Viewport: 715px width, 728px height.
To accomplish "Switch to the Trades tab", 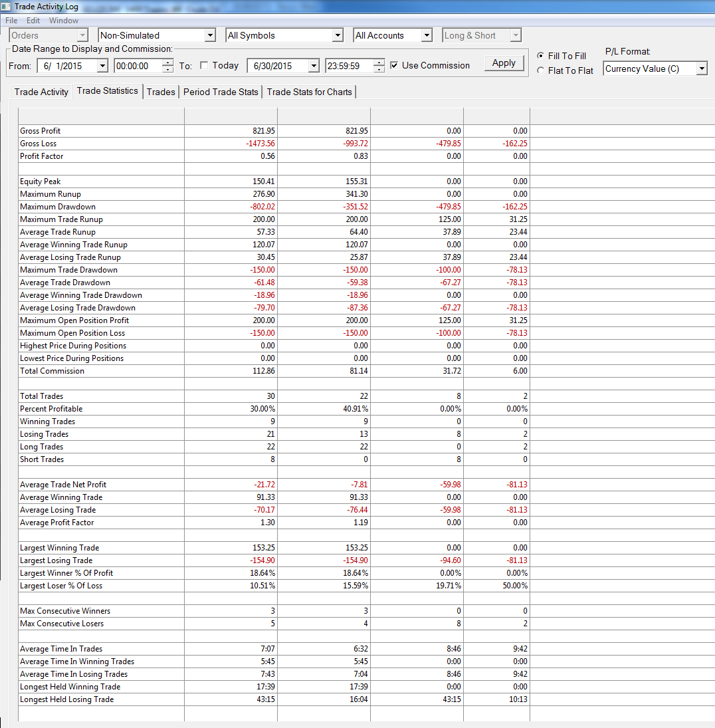I will pyautogui.click(x=161, y=92).
